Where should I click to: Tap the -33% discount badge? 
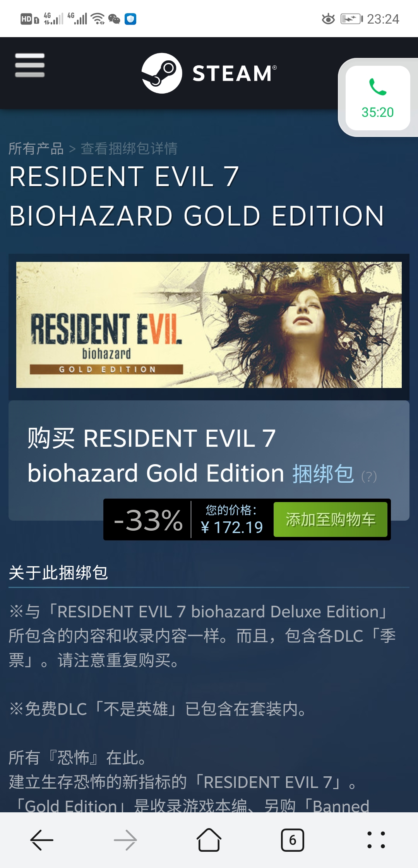tap(148, 520)
